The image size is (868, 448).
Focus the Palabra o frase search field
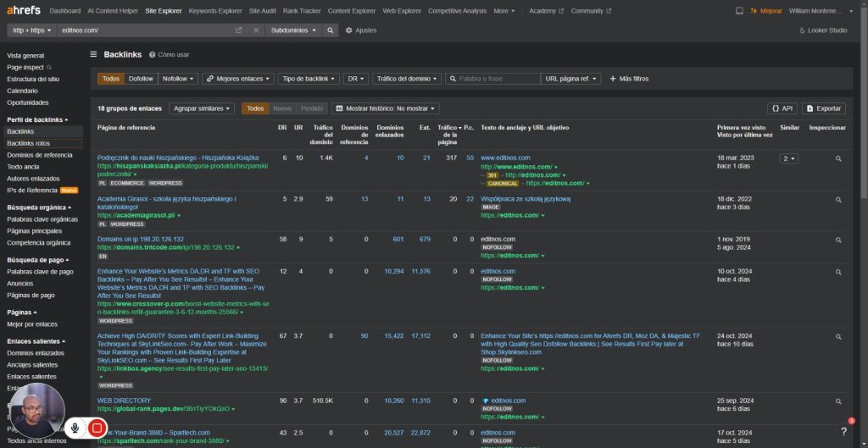pos(492,79)
